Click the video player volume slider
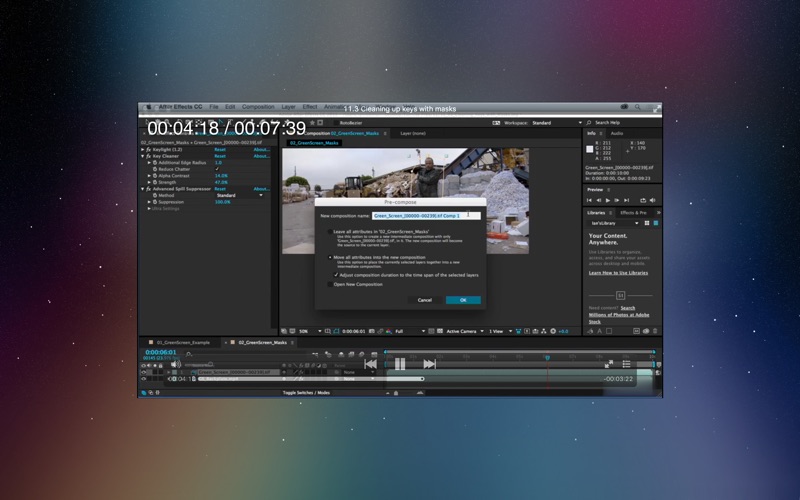Screen dimensions: 800x500 (x=198, y=364)
